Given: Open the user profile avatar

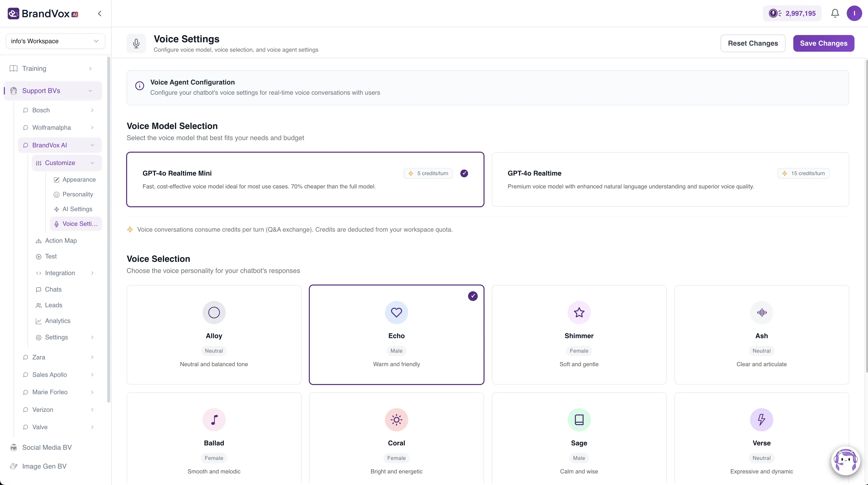Looking at the screenshot, I should pos(854,14).
